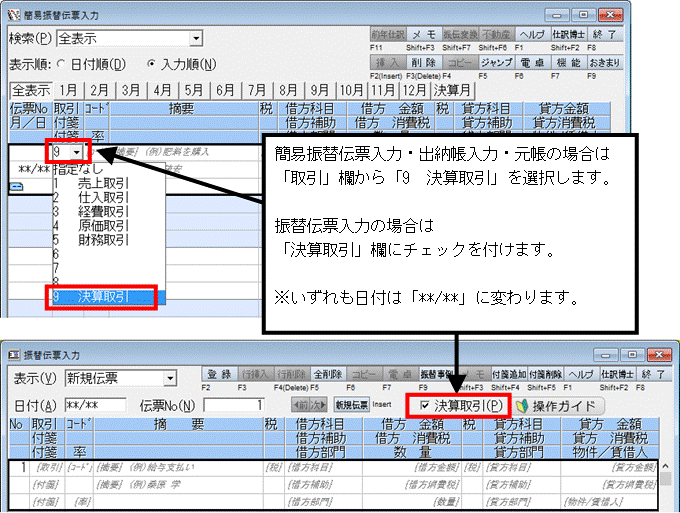Open the 検索 combo box showing 全表示

(x=130, y=39)
